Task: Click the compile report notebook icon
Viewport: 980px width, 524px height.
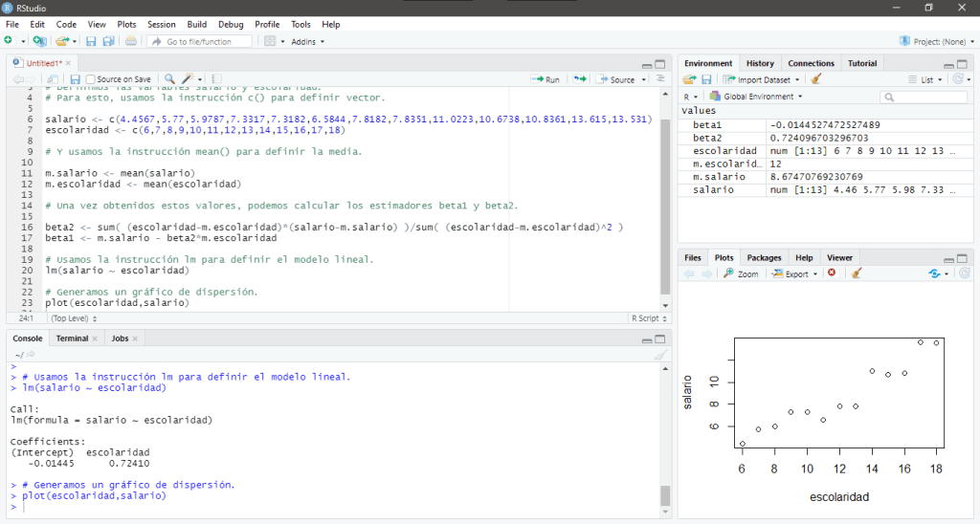Action: (x=216, y=79)
